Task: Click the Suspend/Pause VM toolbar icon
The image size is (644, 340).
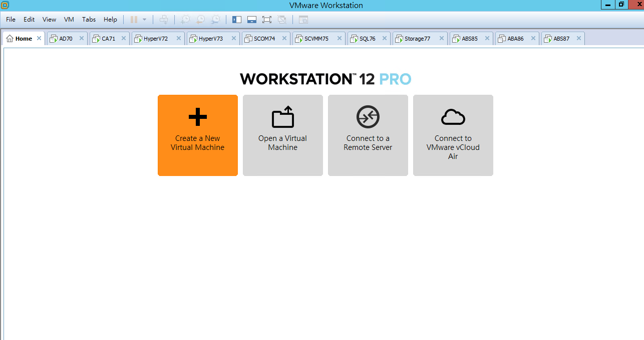Action: pos(134,20)
